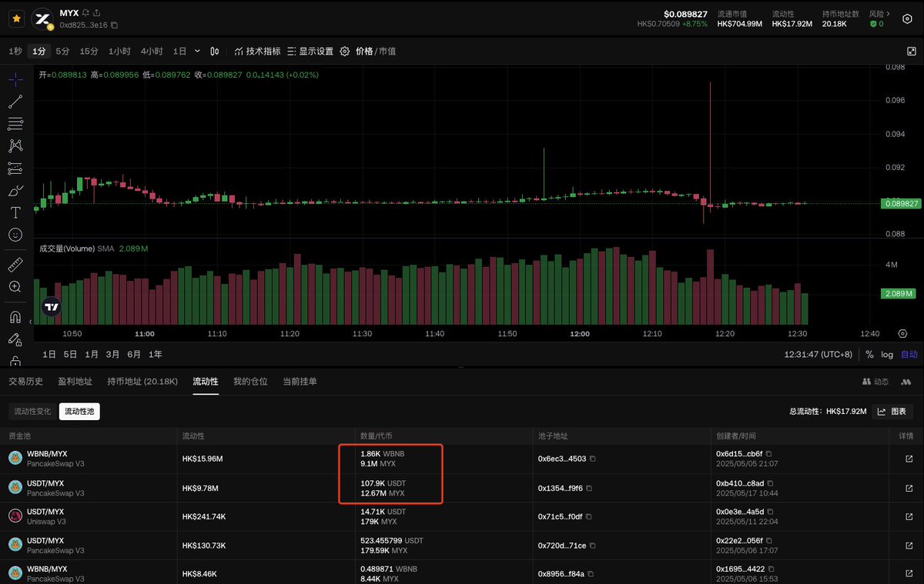Select the XABCD pattern tool
Viewport: 924px width, 584px height.
coord(15,145)
